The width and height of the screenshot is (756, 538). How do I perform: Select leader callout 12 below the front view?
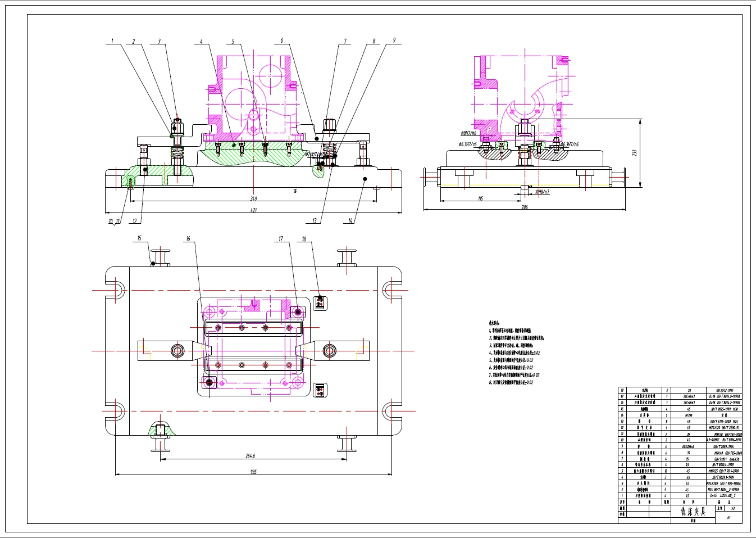coord(135,221)
